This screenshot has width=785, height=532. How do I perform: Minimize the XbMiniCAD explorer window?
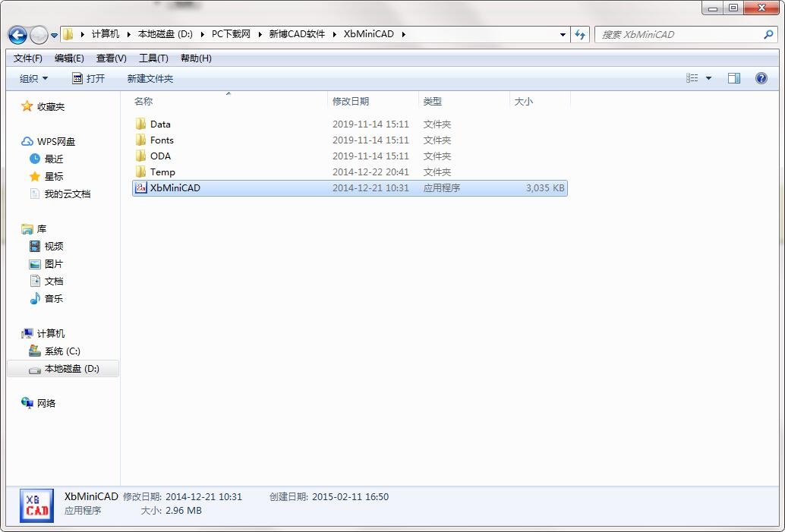713,8
